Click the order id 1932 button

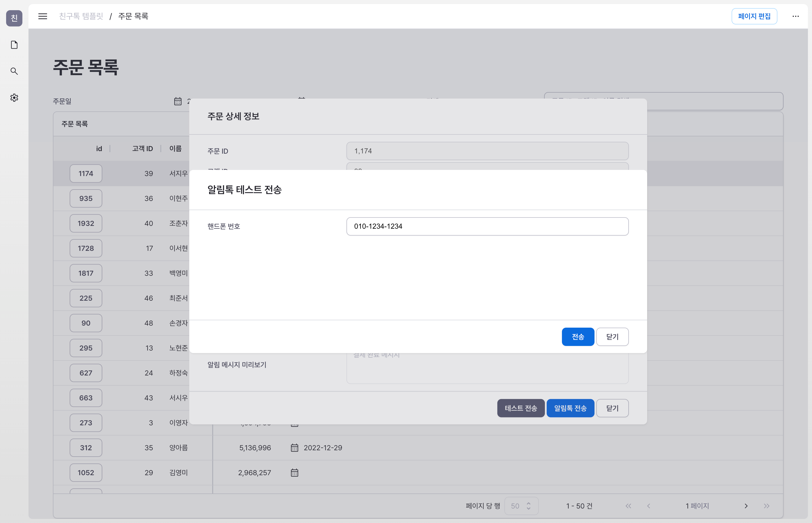tap(86, 223)
